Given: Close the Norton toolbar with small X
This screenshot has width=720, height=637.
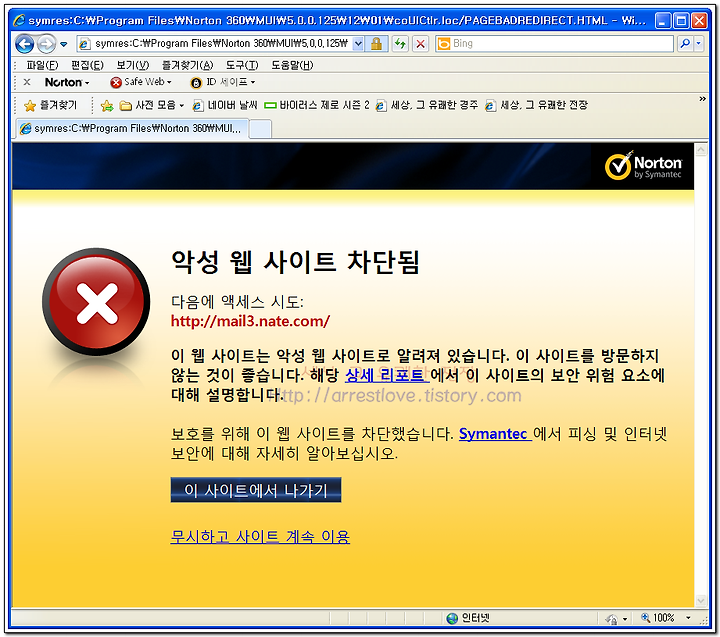Looking at the screenshot, I should (27, 82).
